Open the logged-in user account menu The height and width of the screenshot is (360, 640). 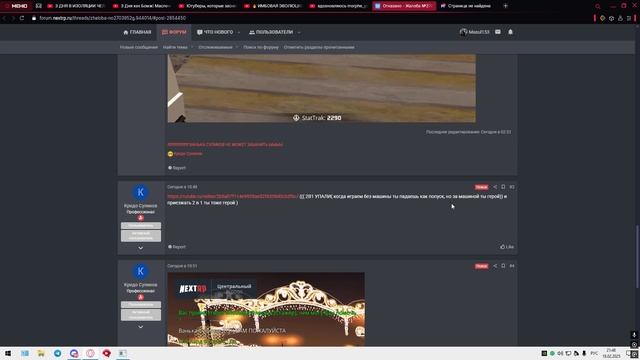coord(474,32)
